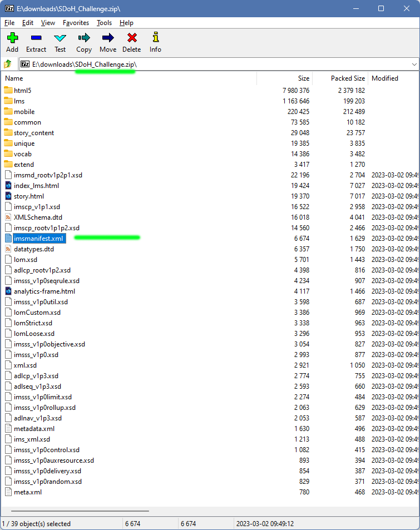Click the Info toolbar icon
The image size is (420, 530).
tap(155, 37)
